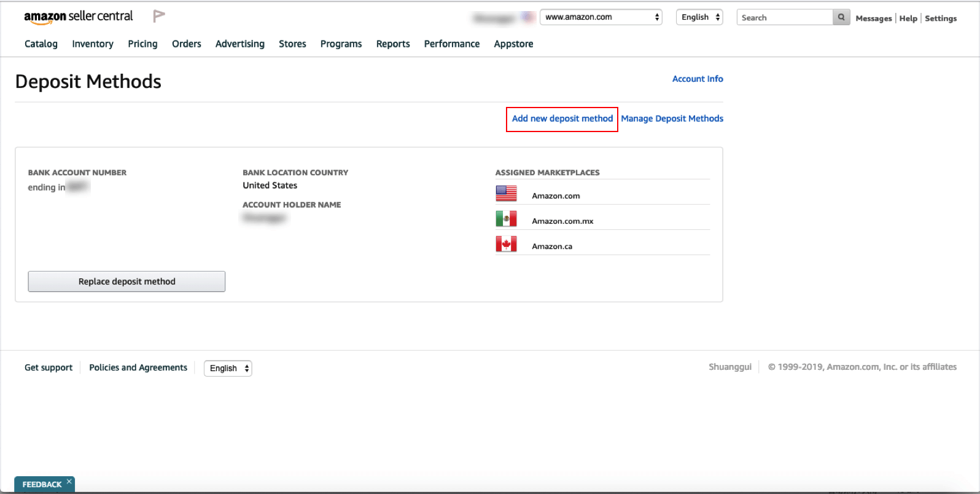Open the Catalog menu
Screen dimensions: 980x494
tap(41, 44)
